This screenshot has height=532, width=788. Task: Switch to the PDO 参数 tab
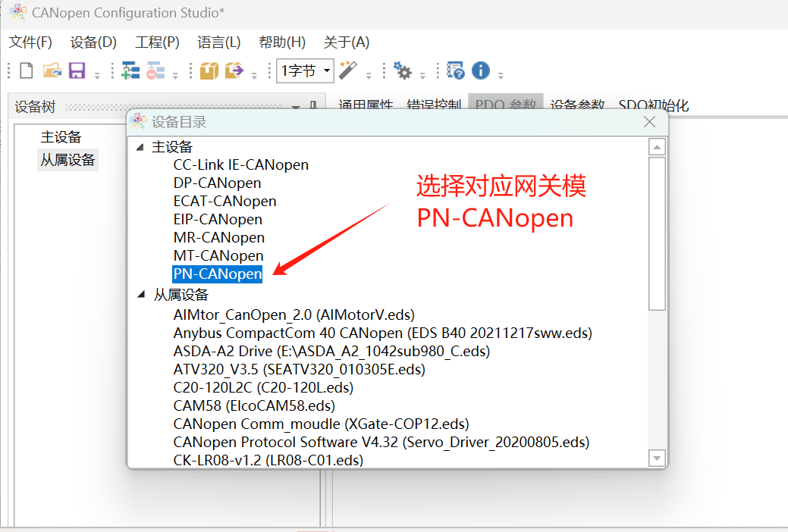pyautogui.click(x=506, y=104)
